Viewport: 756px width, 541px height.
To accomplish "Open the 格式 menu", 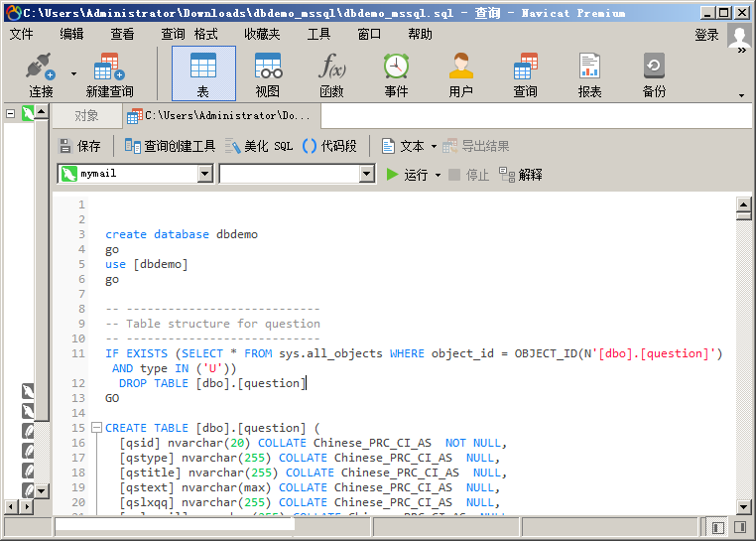I will [206, 34].
